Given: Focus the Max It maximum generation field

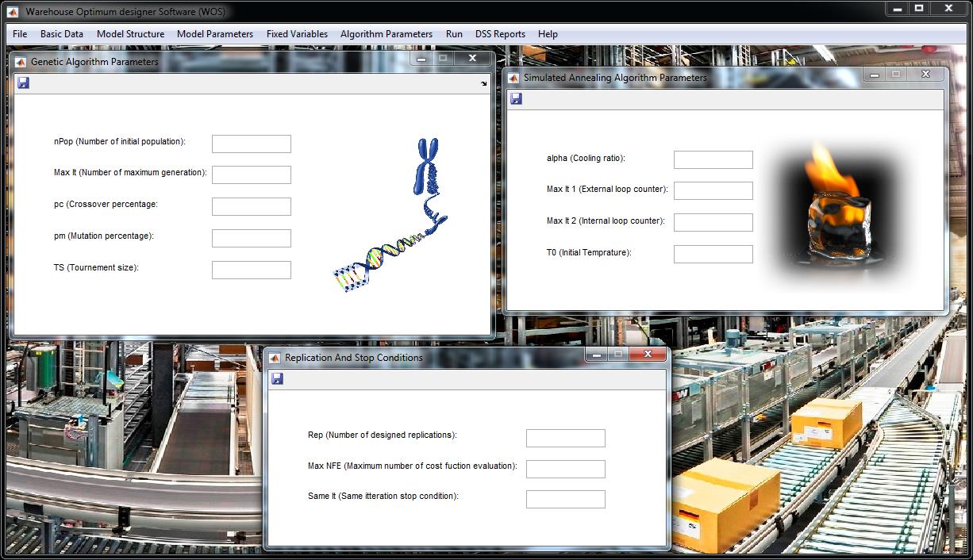Looking at the screenshot, I should tap(252, 175).
